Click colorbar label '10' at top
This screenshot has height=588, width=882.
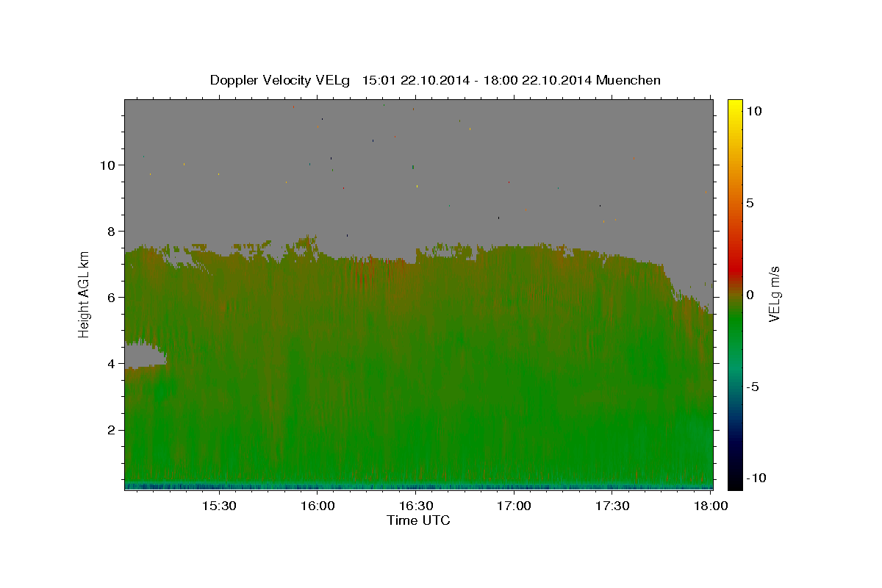(753, 111)
